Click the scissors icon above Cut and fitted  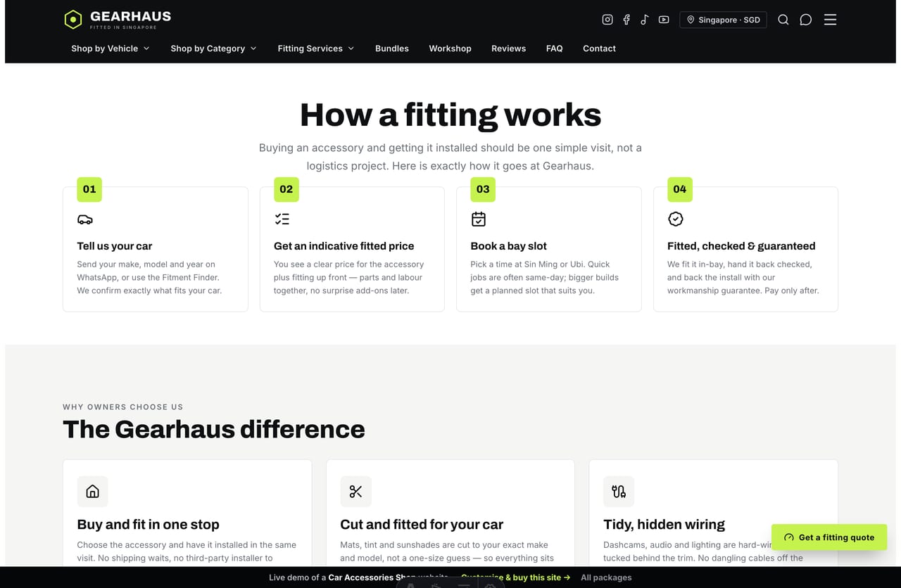click(x=355, y=492)
